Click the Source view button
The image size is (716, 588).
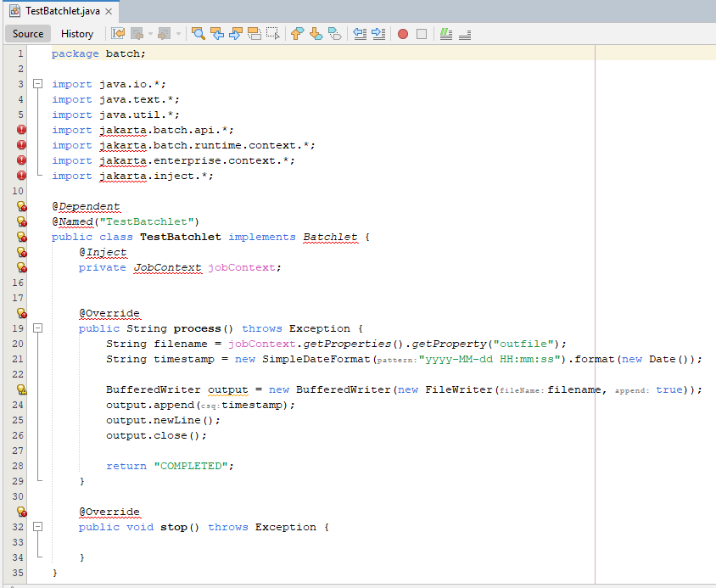coord(27,34)
